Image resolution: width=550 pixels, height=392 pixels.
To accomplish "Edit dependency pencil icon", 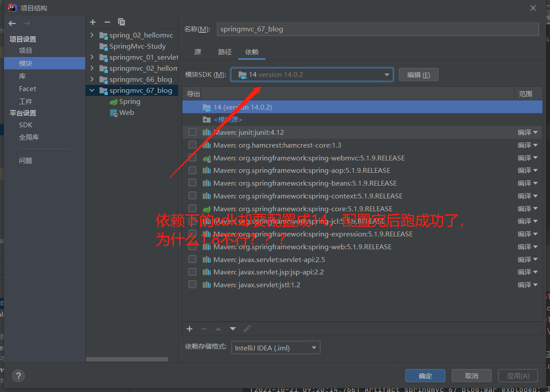I will pyautogui.click(x=247, y=329).
